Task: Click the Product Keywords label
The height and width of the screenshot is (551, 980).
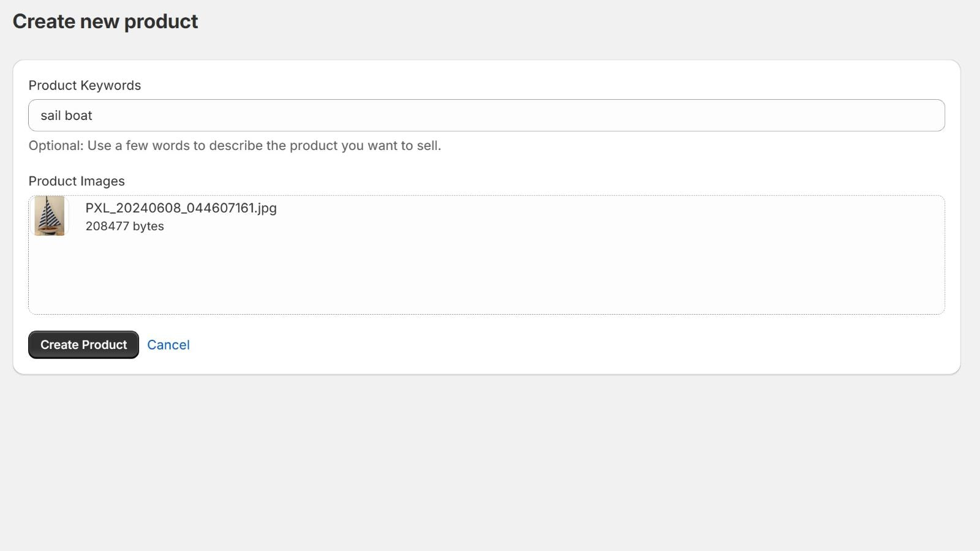Action: [85, 85]
